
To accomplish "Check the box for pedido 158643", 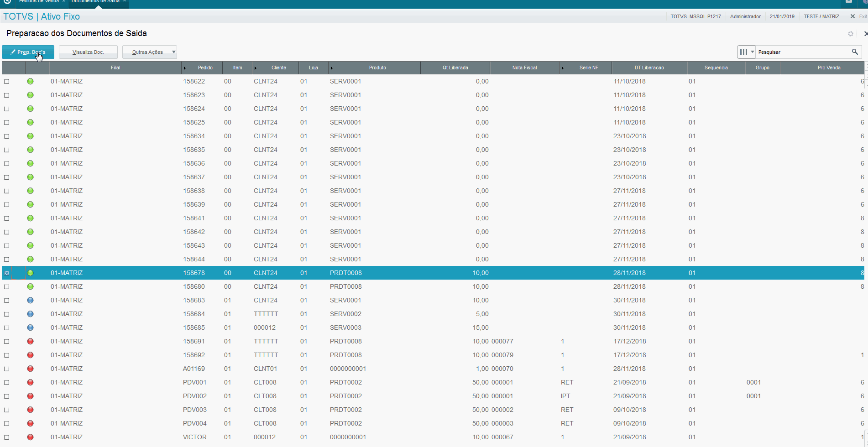I will 6,246.
